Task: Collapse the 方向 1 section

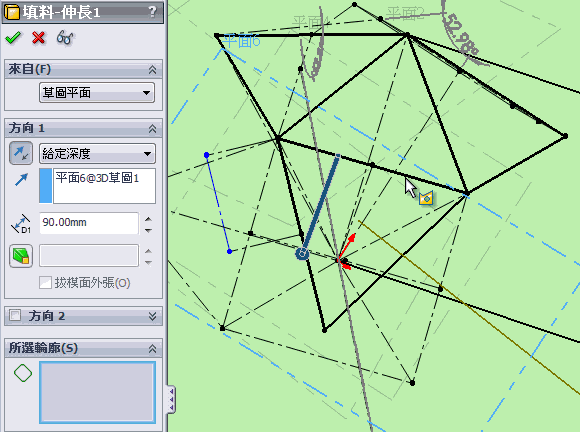Action: pos(152,128)
